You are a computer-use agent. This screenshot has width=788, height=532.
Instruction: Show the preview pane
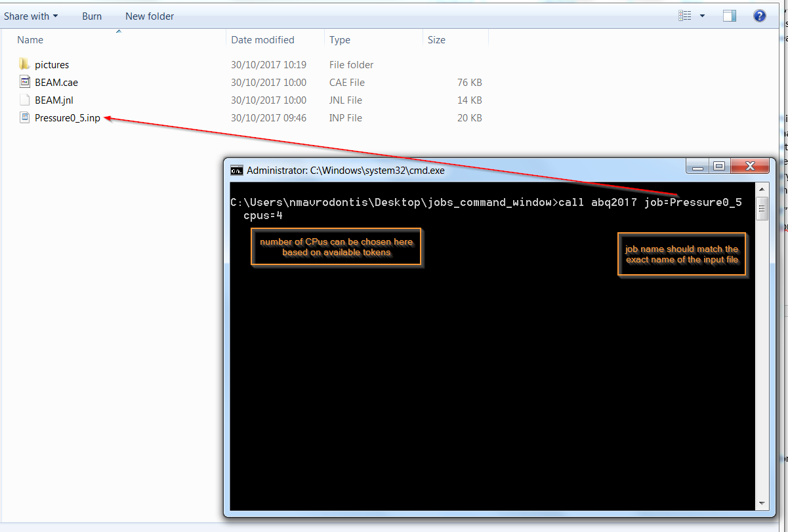tap(729, 16)
